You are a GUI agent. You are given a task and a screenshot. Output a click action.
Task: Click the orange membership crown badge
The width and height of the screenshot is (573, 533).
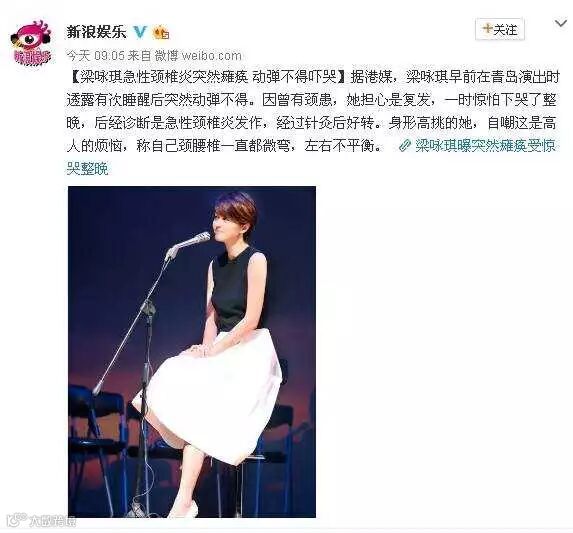[x=161, y=33]
